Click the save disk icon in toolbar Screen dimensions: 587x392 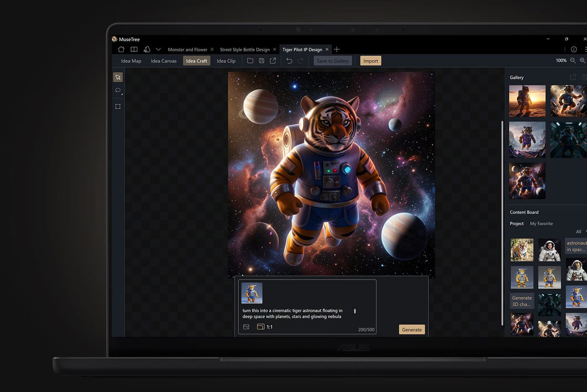(x=261, y=60)
